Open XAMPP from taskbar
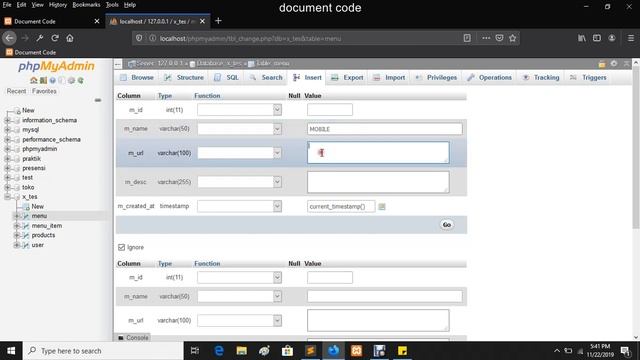 pyautogui.click(x=356, y=351)
